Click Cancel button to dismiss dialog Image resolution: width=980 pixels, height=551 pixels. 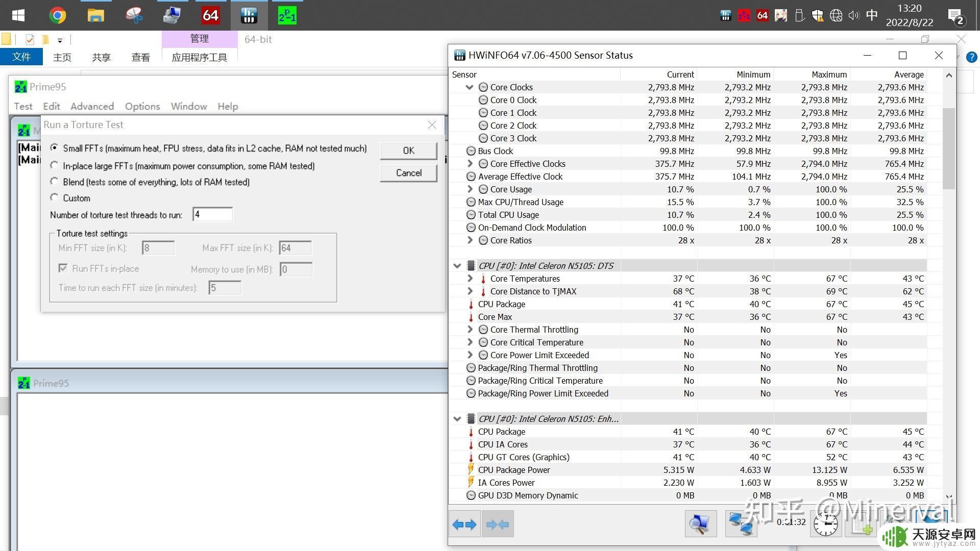408,173
